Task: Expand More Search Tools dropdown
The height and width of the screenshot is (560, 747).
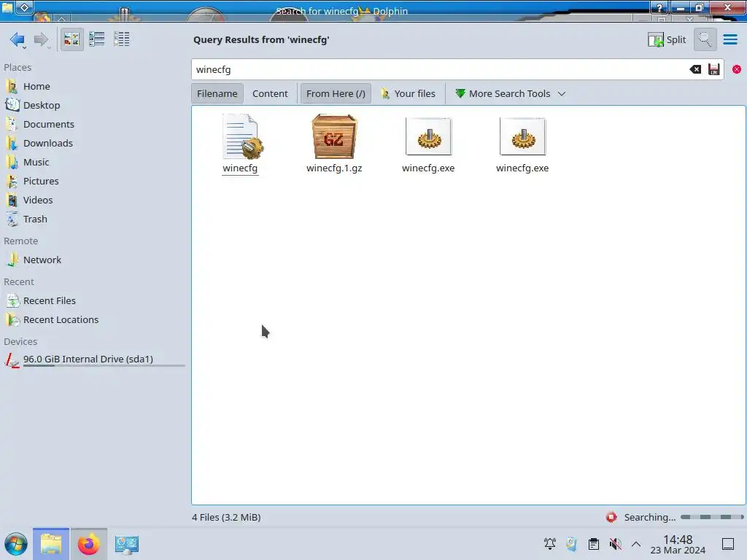Action: coord(511,94)
